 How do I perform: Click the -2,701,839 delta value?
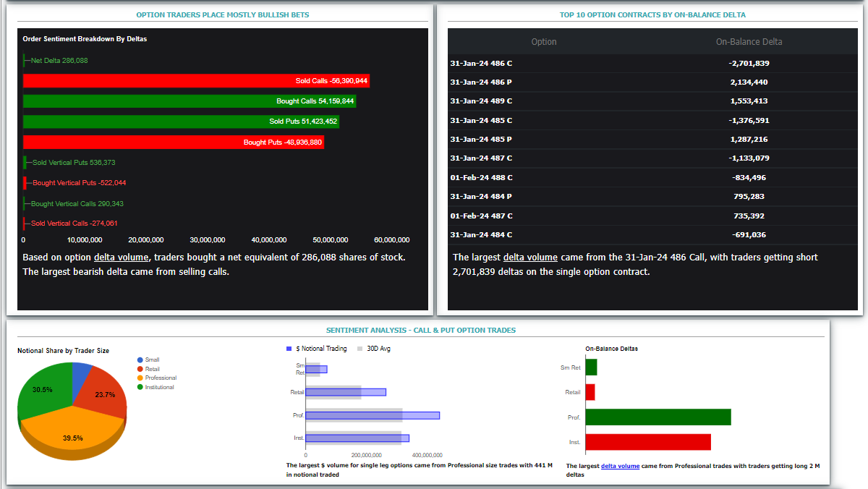pyautogui.click(x=749, y=64)
